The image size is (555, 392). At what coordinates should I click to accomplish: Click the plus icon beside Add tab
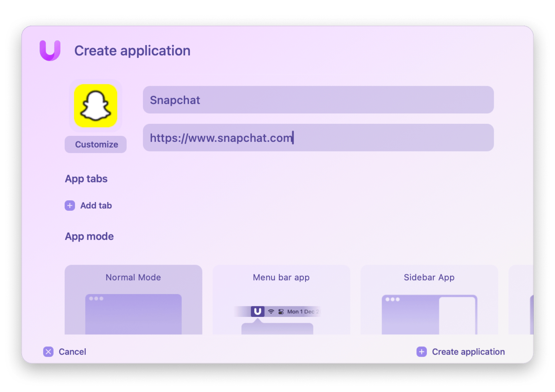pos(70,206)
